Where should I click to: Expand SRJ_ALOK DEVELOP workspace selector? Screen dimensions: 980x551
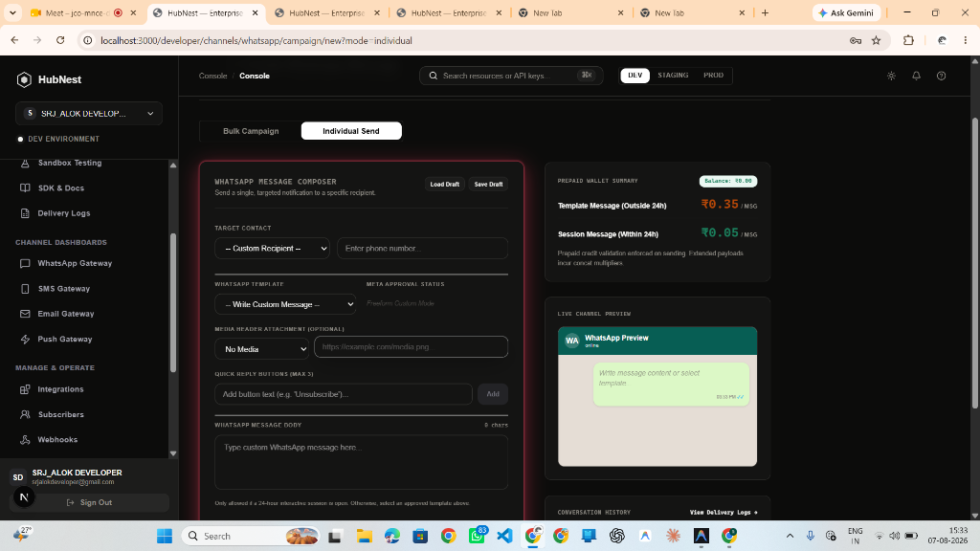pos(89,114)
